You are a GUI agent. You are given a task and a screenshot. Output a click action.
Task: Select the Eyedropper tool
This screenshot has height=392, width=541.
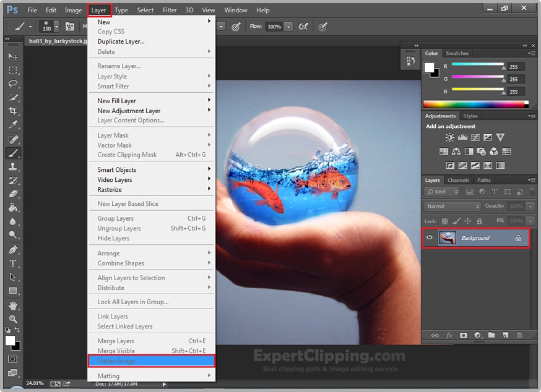pos(12,125)
